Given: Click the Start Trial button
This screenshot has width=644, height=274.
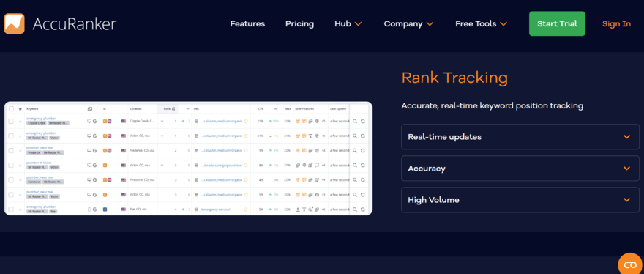Looking at the screenshot, I should pyautogui.click(x=557, y=23).
